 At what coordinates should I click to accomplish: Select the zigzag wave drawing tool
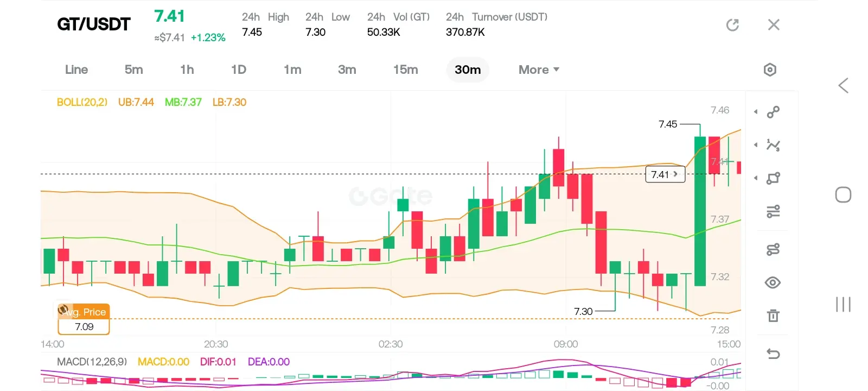[x=773, y=145]
